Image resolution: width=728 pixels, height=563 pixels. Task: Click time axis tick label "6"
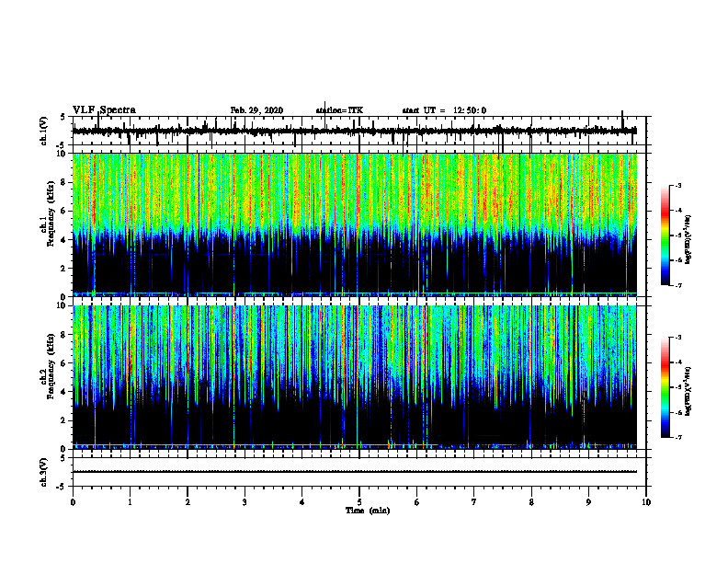pyautogui.click(x=417, y=502)
